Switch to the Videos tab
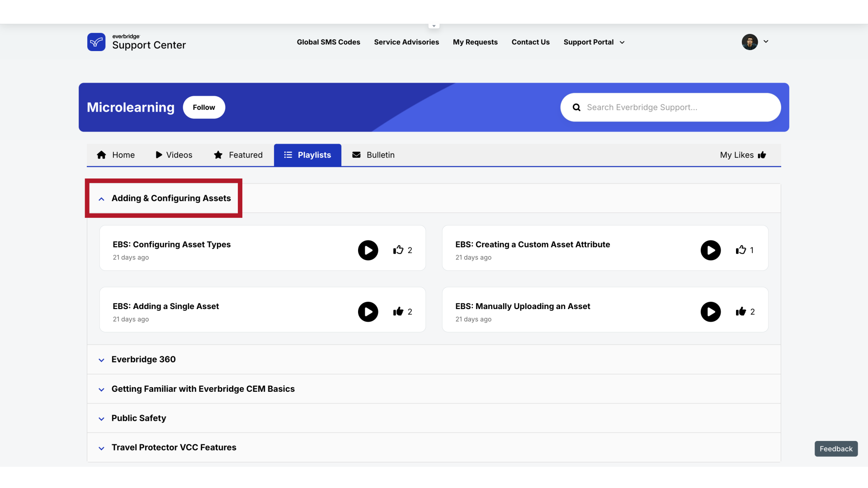Image resolution: width=868 pixels, height=488 pixels. (x=174, y=155)
